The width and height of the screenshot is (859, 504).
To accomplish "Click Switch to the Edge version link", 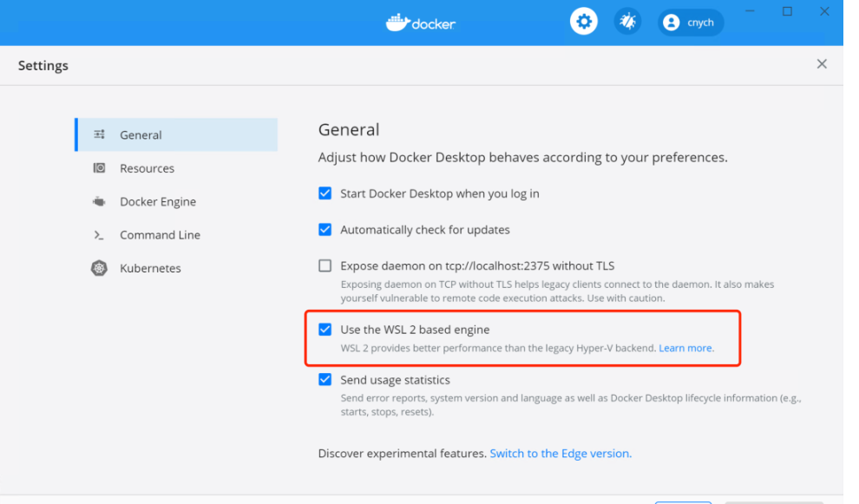I will point(561,454).
